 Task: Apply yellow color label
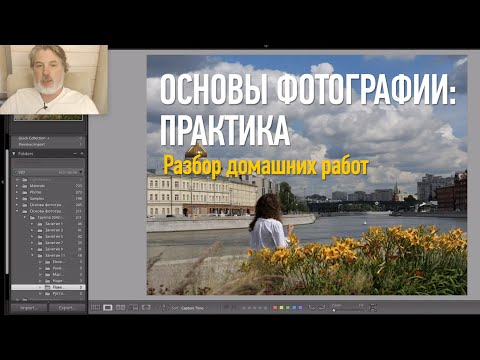click(281, 308)
